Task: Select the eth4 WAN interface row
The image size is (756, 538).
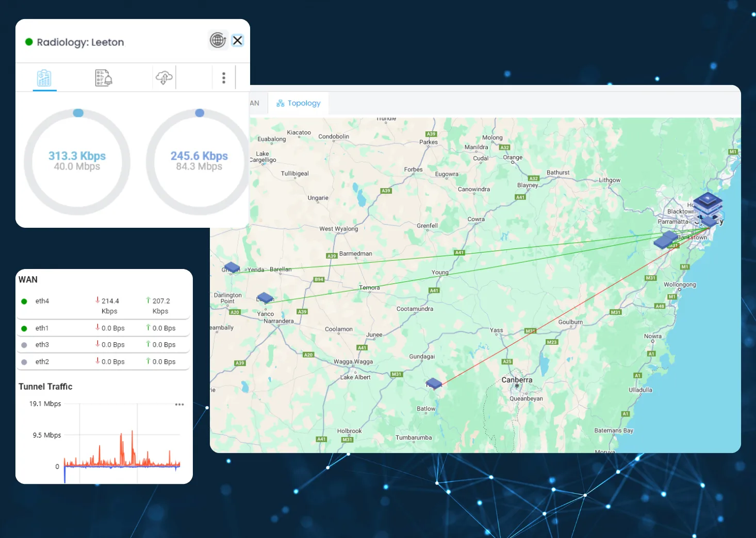Action: pyautogui.click(x=103, y=305)
